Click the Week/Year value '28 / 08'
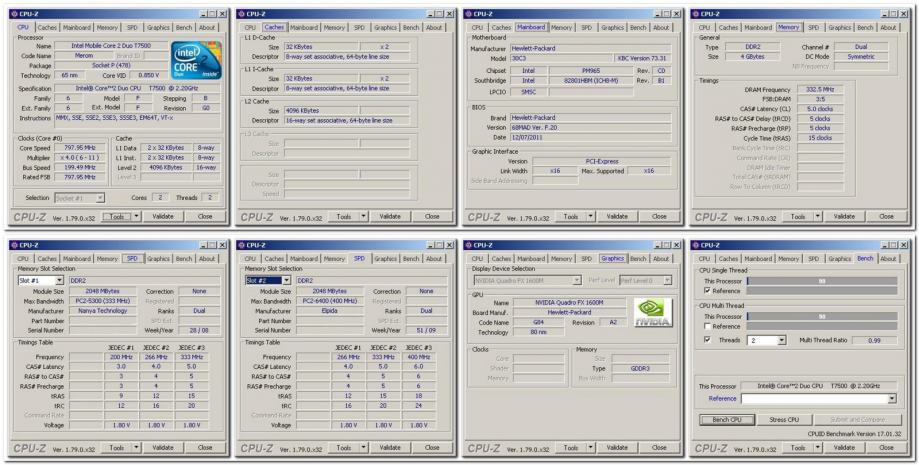Screen dimensions: 919x465 click(199, 331)
